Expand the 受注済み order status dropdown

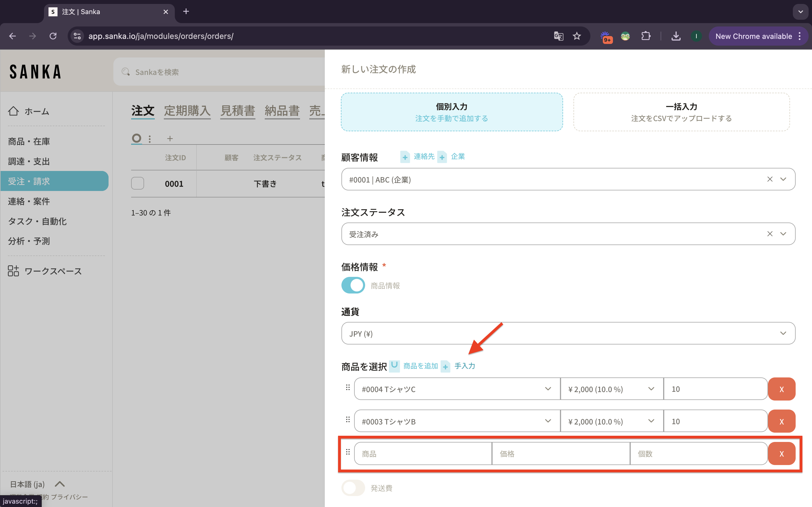coord(783,234)
